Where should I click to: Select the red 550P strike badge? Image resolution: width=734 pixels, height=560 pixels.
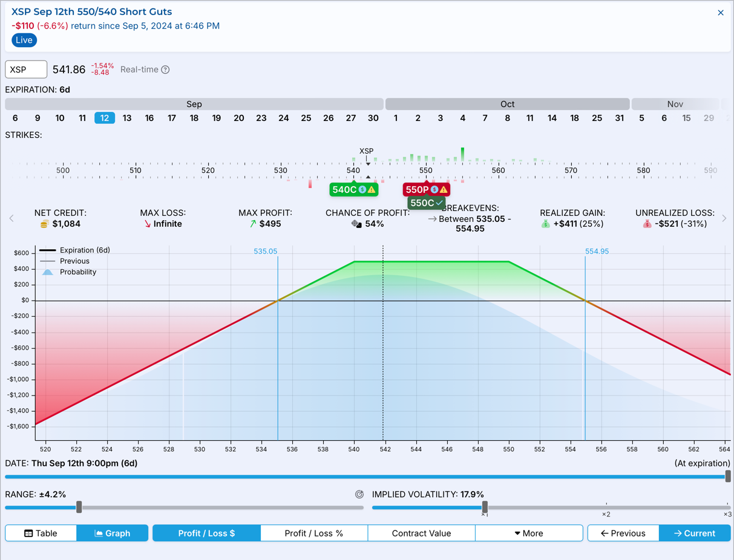tap(427, 190)
